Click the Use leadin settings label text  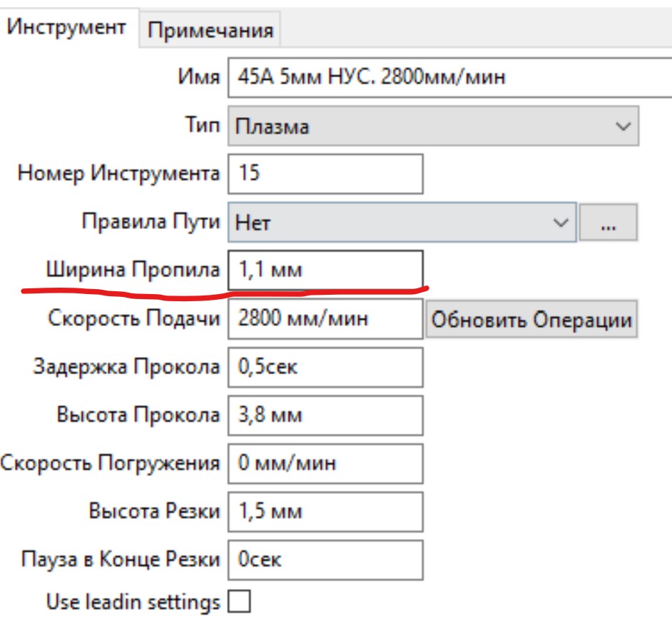(133, 602)
